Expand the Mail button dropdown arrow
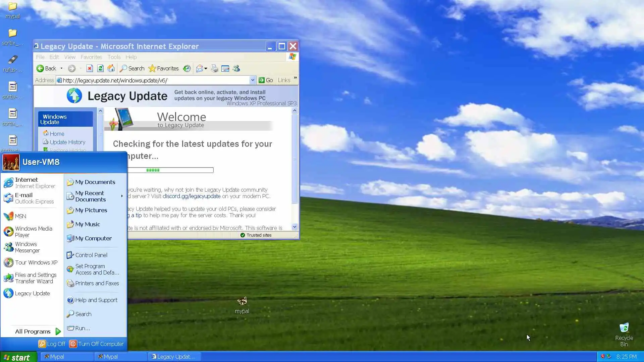Image resolution: width=644 pixels, height=362 pixels. 206,68
